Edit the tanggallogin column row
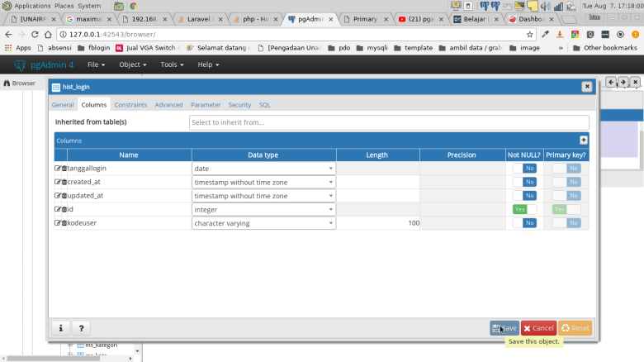This screenshot has width=644, height=362. point(57,169)
